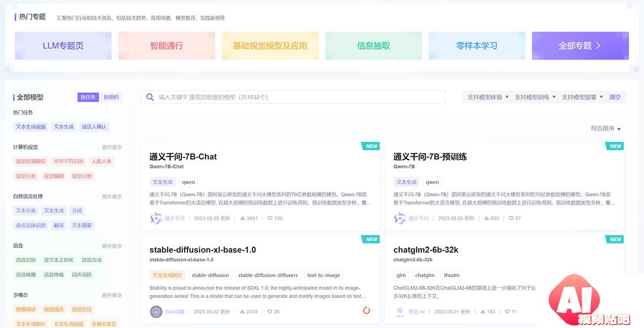Viewport: 644px width, 328px height.
Task: Click 清空 to clear filters
Action: (614, 97)
